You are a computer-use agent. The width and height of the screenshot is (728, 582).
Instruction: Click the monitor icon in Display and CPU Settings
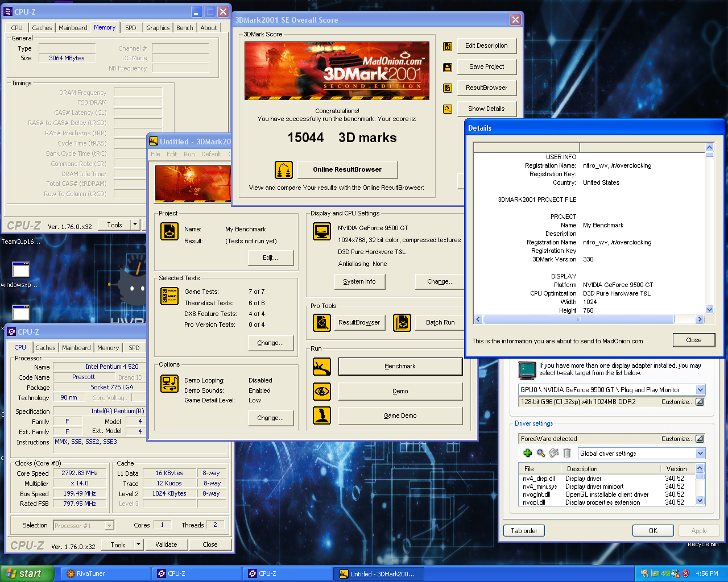click(322, 231)
